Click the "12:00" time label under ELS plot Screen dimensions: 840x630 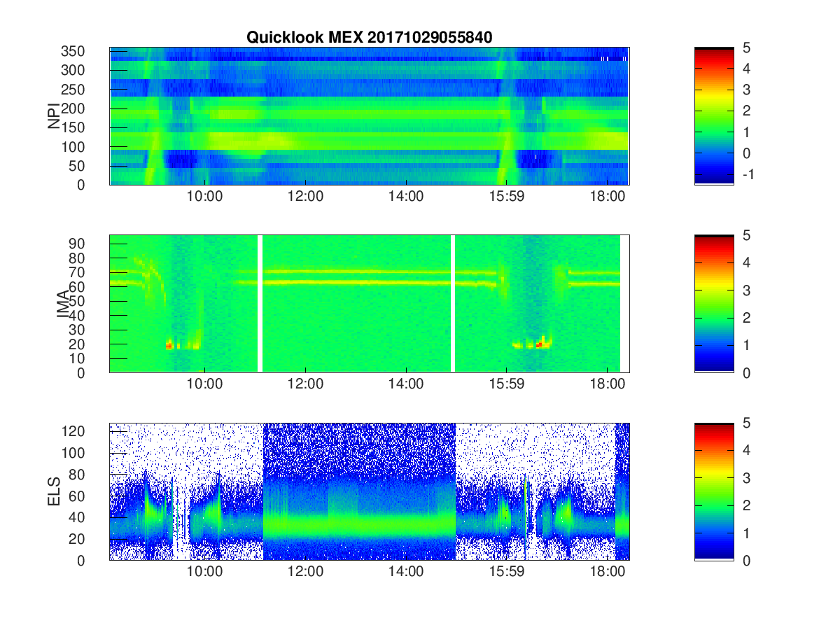(x=305, y=573)
